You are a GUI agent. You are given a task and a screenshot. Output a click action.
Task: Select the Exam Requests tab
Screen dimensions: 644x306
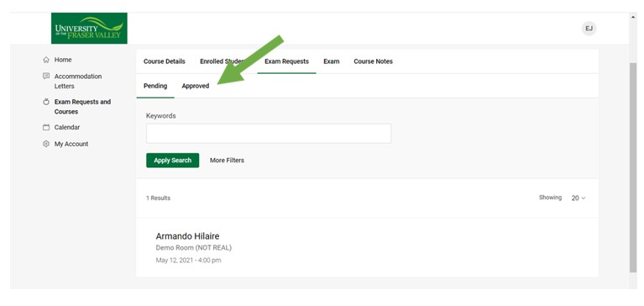click(x=286, y=61)
